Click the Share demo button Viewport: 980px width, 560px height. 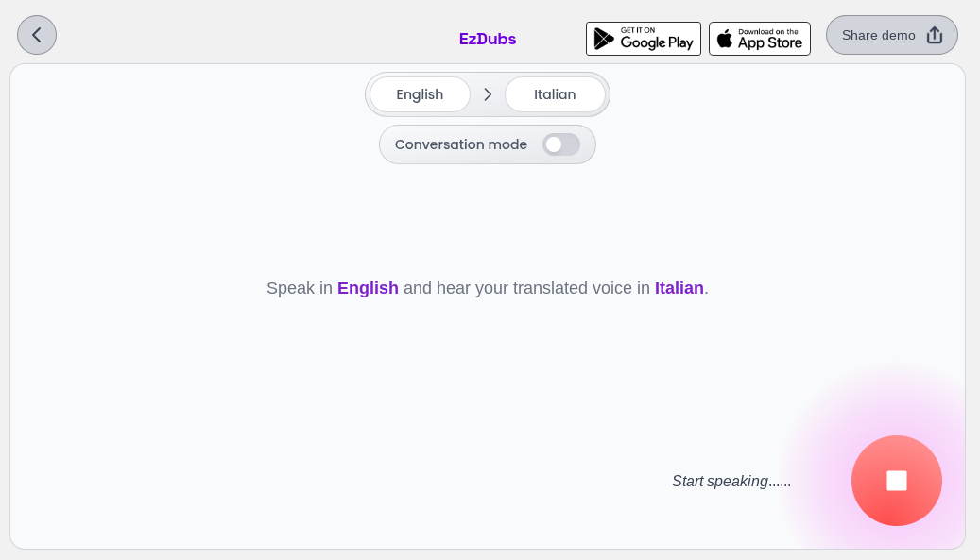[x=892, y=35]
